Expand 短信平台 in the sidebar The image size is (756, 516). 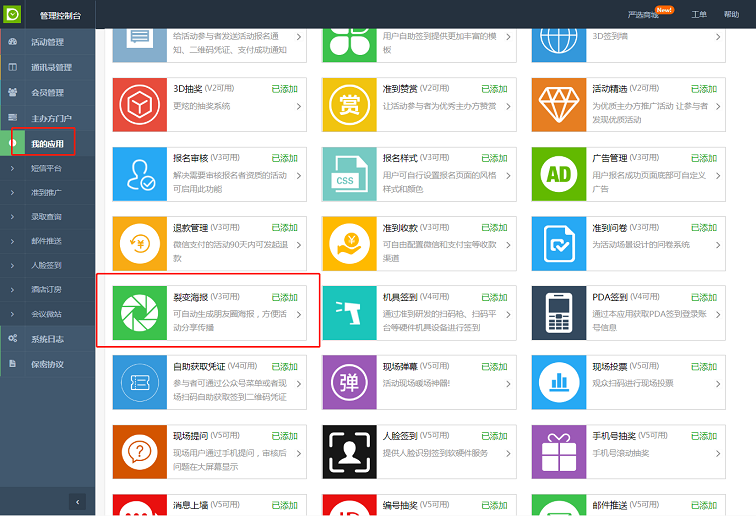[x=46, y=168]
